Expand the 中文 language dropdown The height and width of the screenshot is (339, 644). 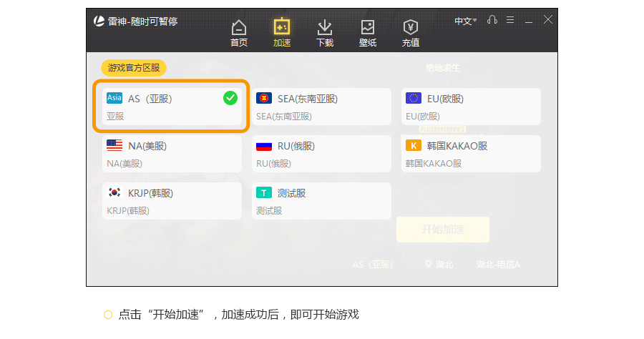[x=465, y=21]
